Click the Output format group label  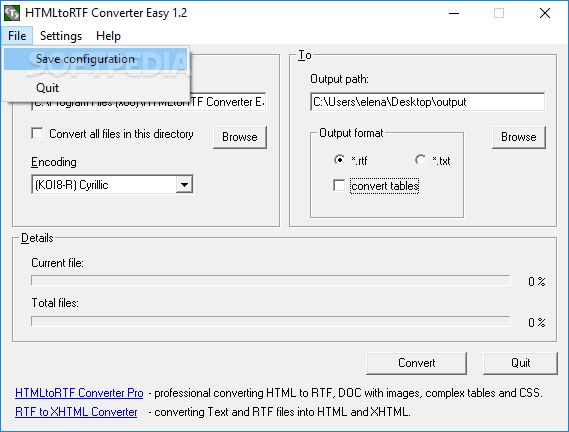[x=351, y=133]
